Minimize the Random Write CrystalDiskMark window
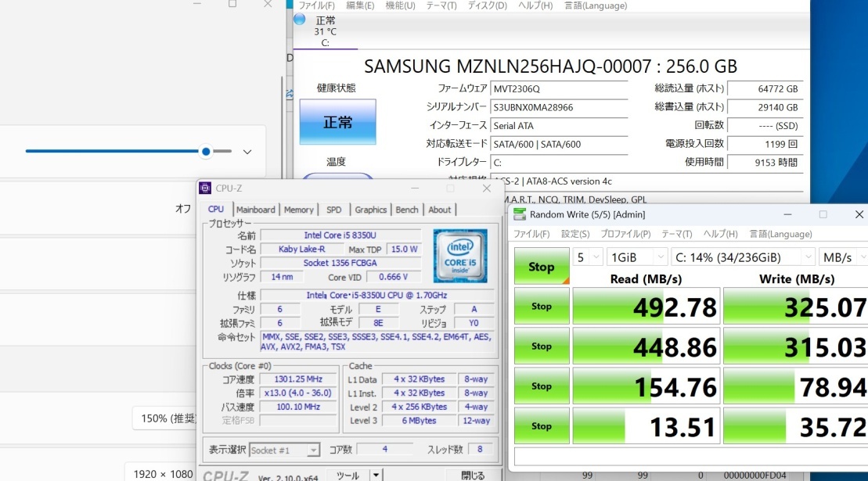 coord(787,214)
